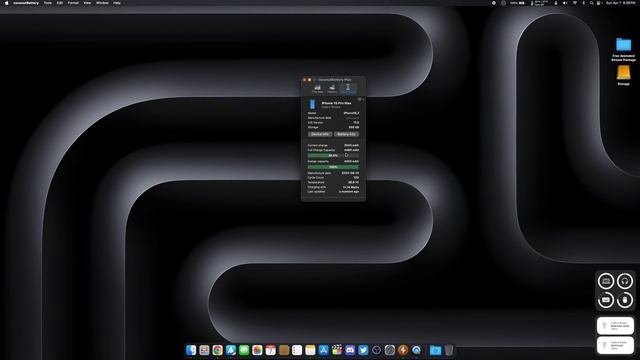The height and width of the screenshot is (360, 640).
Task: Click the current charge progress bar
Action: pos(333,156)
